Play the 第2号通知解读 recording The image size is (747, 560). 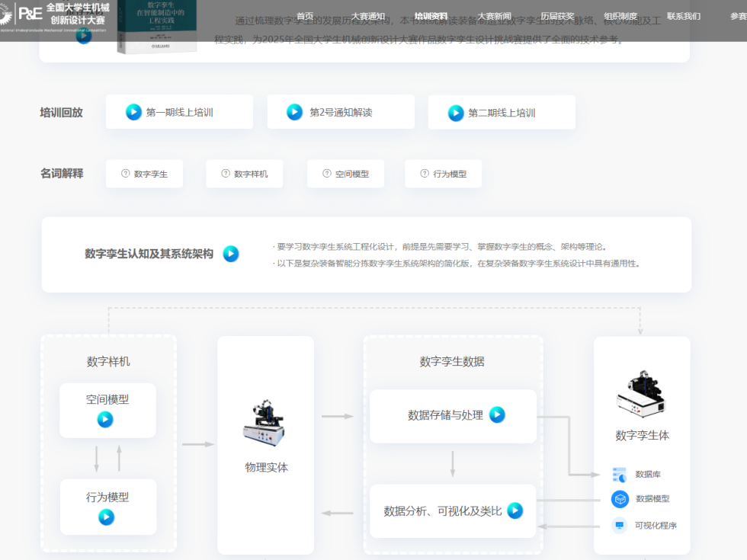click(x=295, y=111)
